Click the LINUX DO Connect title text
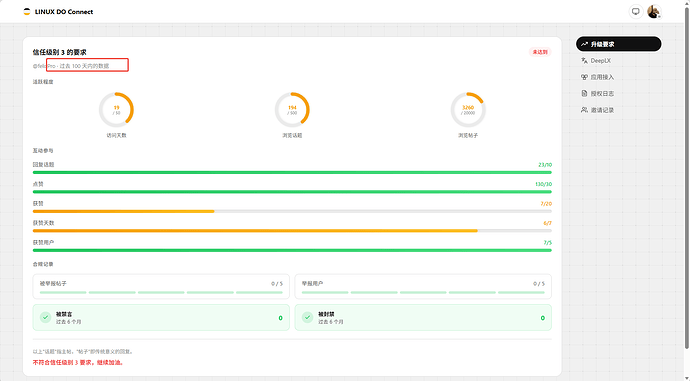 point(64,12)
